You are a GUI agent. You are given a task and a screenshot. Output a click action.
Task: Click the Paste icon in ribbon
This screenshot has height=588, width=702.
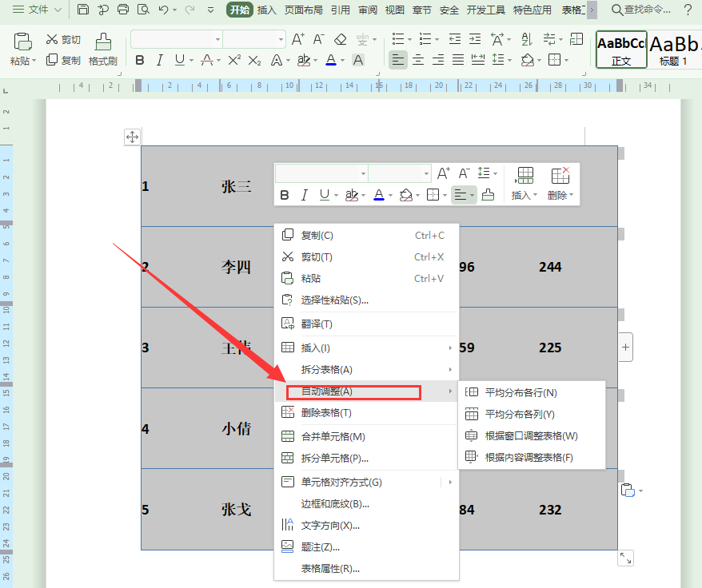(x=22, y=42)
